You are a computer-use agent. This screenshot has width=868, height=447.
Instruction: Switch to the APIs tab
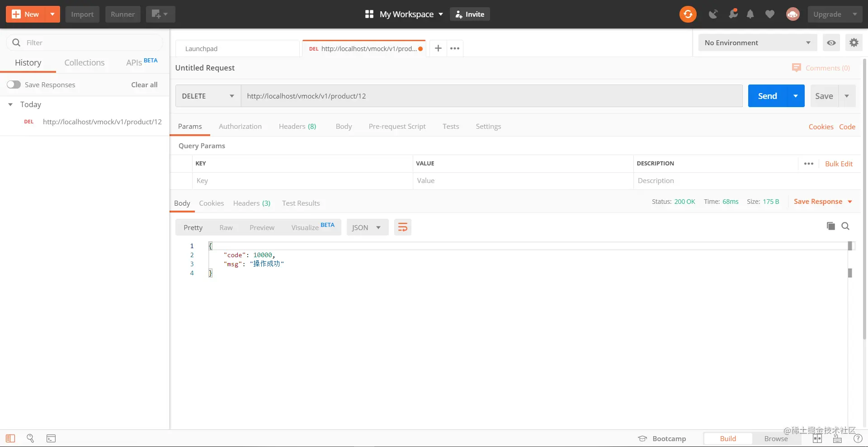click(142, 62)
